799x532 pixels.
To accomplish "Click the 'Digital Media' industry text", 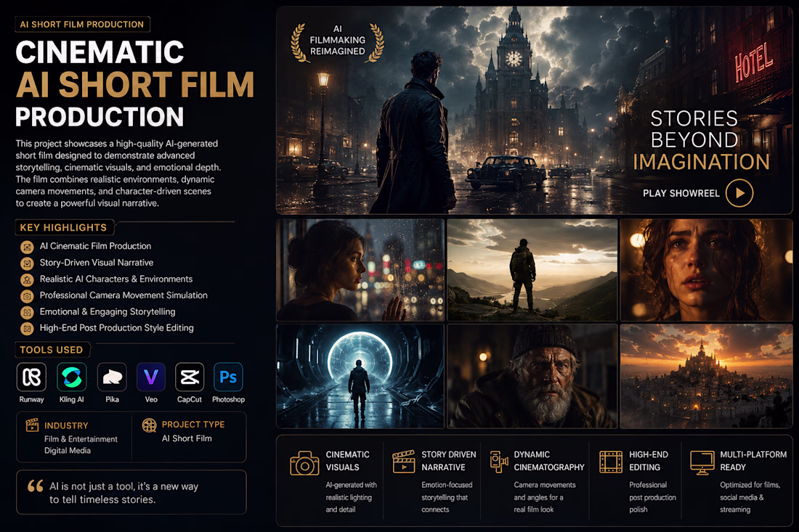I will pyautogui.click(x=68, y=451).
